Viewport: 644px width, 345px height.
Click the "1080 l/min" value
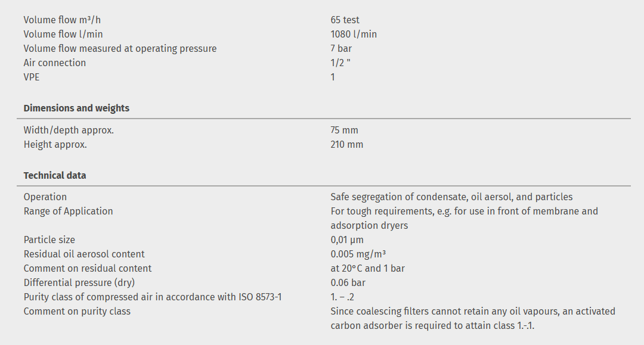tap(354, 34)
